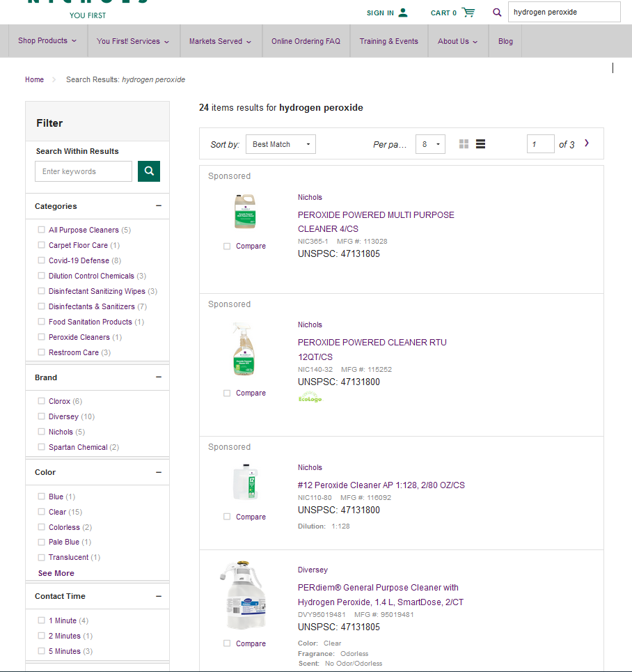Check the Nichols brand filter

coord(42,432)
